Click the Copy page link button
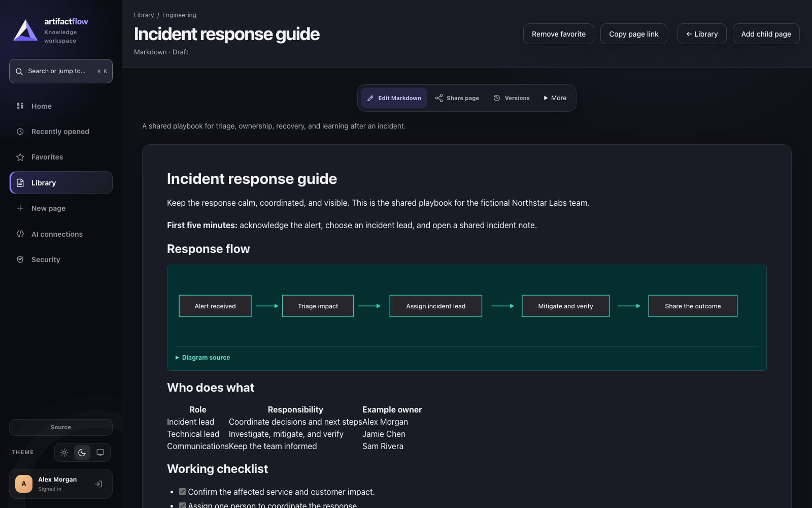 click(633, 34)
